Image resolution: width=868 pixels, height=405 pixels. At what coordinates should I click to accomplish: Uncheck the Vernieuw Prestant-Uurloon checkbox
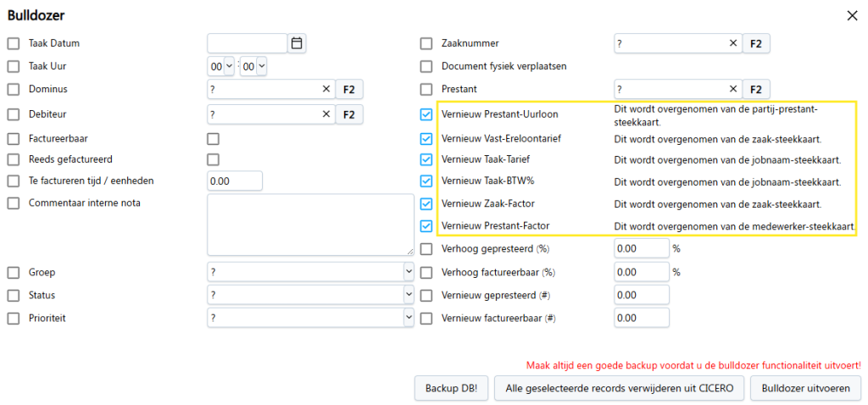[426, 114]
